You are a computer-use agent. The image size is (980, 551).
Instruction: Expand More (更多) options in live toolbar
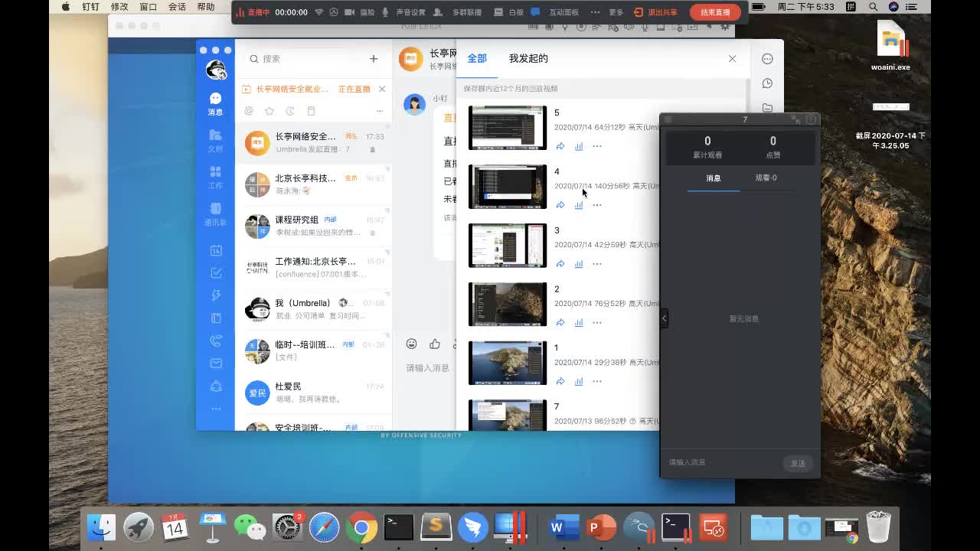tap(607, 12)
